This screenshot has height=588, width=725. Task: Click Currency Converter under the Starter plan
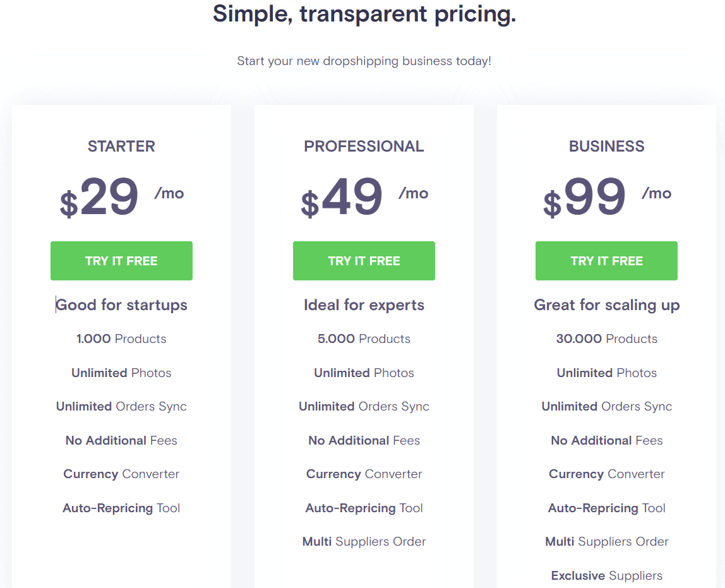tap(121, 474)
